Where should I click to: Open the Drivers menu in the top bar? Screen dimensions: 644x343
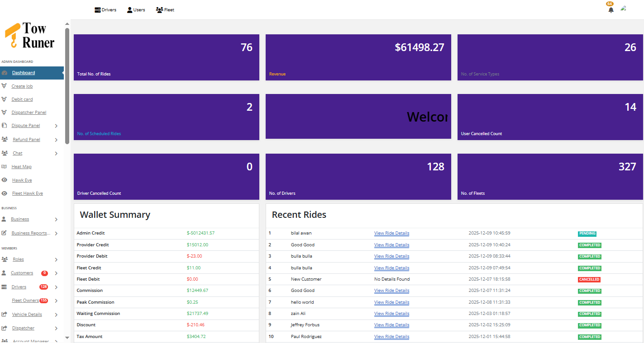tap(96, 9)
